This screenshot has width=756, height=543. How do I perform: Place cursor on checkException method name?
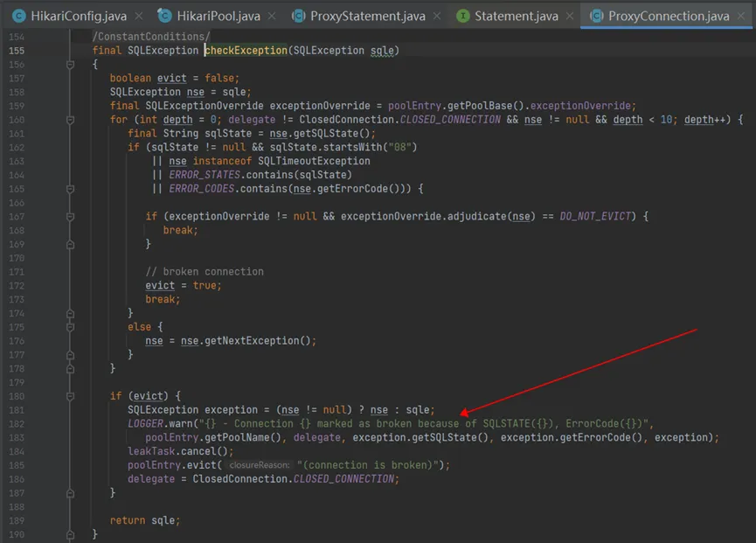coord(246,51)
